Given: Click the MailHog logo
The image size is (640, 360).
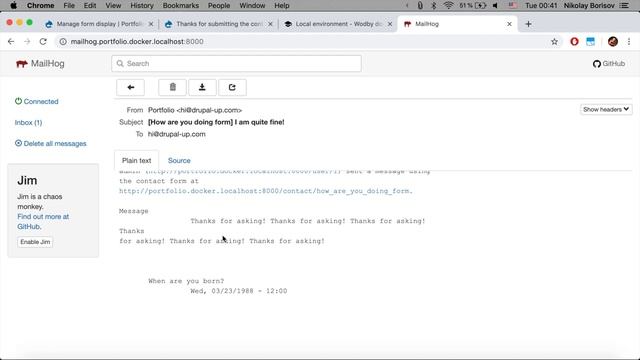Looking at the screenshot, I should 40,64.
